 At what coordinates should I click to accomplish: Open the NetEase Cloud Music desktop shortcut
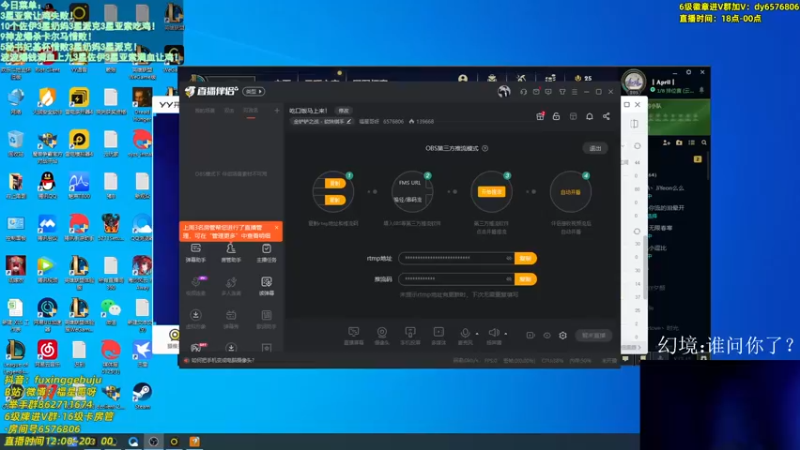click(47, 354)
